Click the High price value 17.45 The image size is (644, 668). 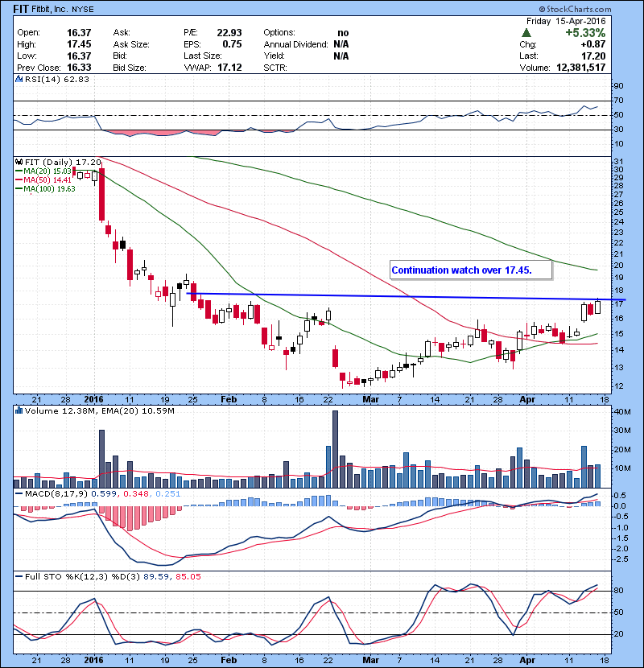79,44
